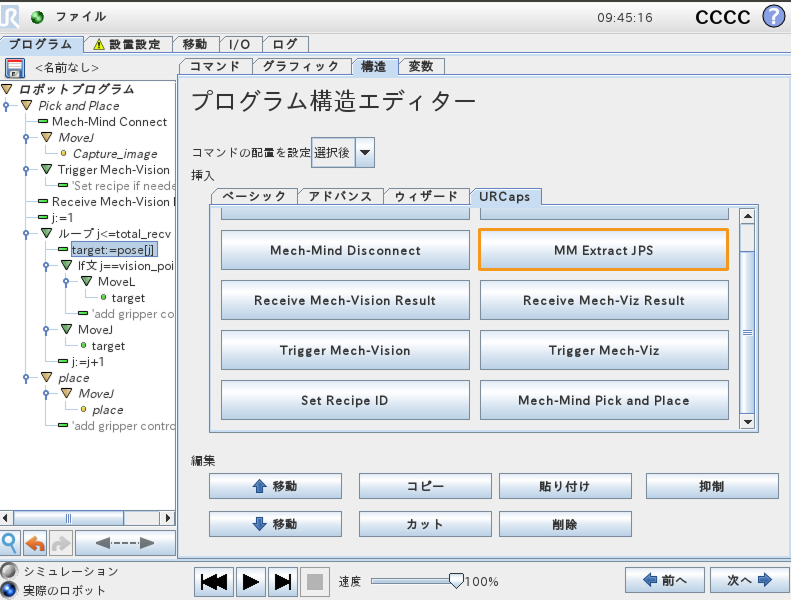Adjust the 速度 speed slider handle
The image size is (791, 600).
click(x=456, y=580)
